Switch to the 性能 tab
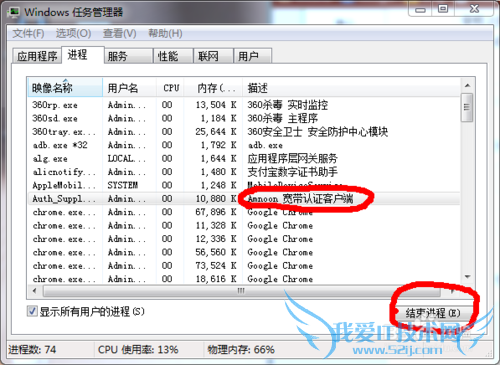 pos(173,56)
